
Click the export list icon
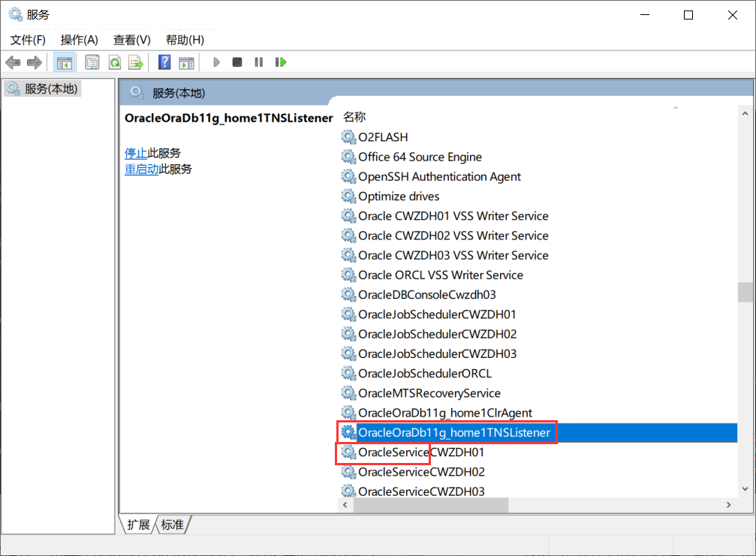click(136, 62)
